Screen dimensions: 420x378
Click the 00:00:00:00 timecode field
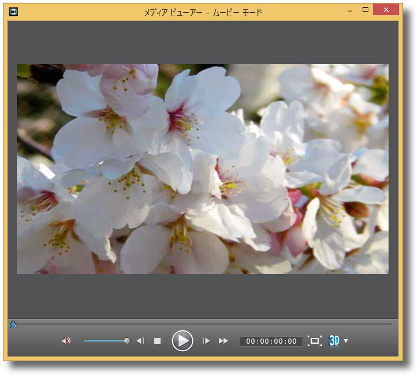[271, 341]
